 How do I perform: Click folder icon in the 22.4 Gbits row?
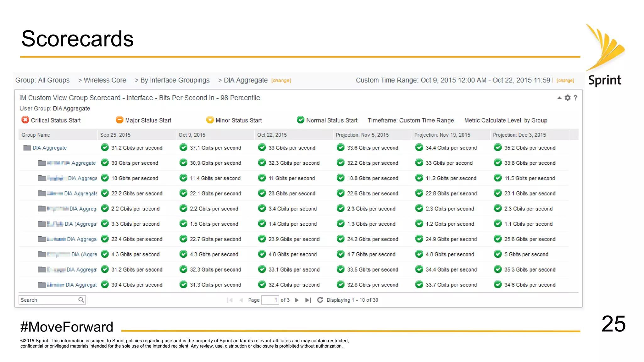tap(42, 239)
